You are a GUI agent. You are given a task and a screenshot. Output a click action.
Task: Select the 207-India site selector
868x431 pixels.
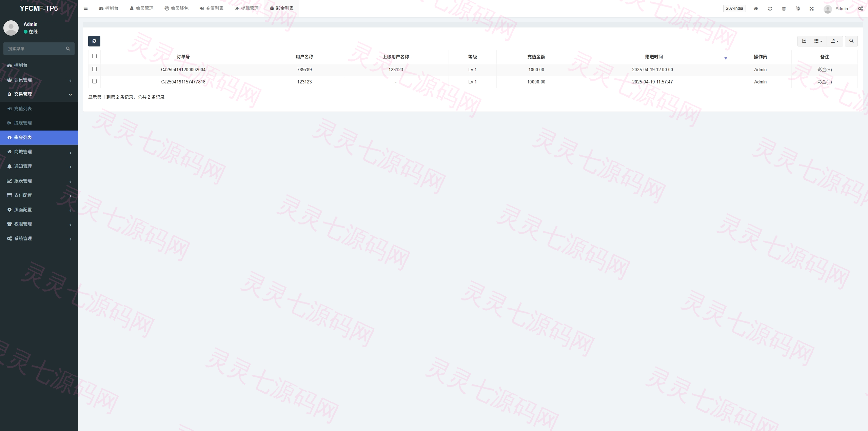pos(734,8)
